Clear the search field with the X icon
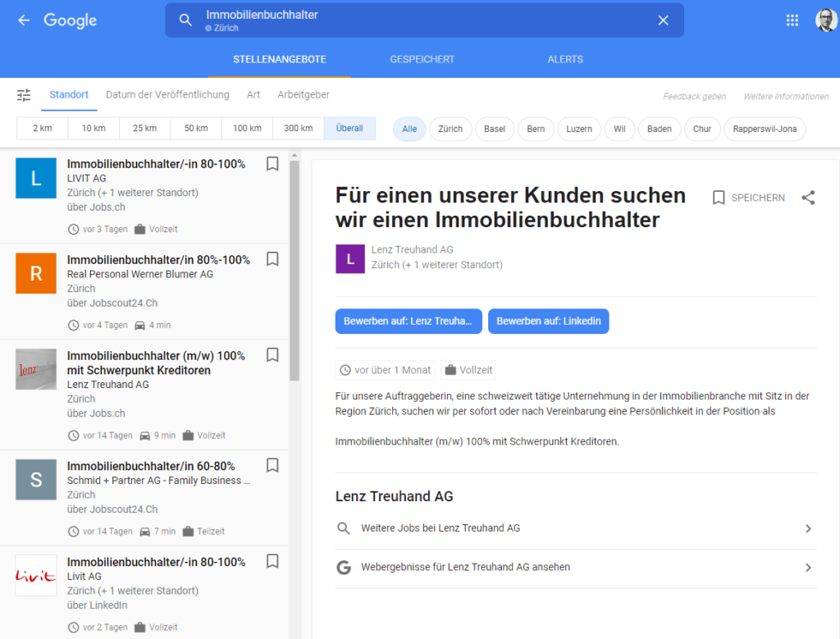 (x=663, y=21)
